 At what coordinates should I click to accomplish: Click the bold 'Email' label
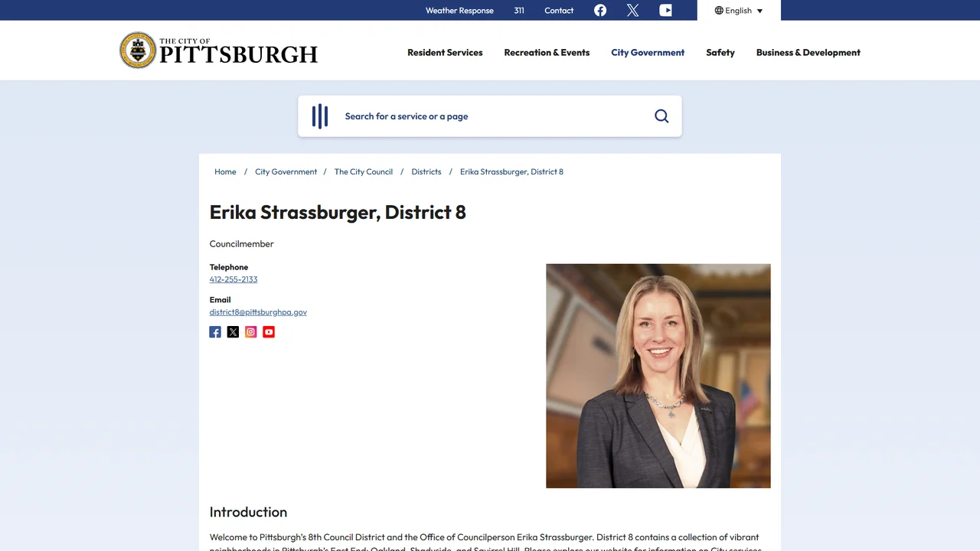coord(220,300)
